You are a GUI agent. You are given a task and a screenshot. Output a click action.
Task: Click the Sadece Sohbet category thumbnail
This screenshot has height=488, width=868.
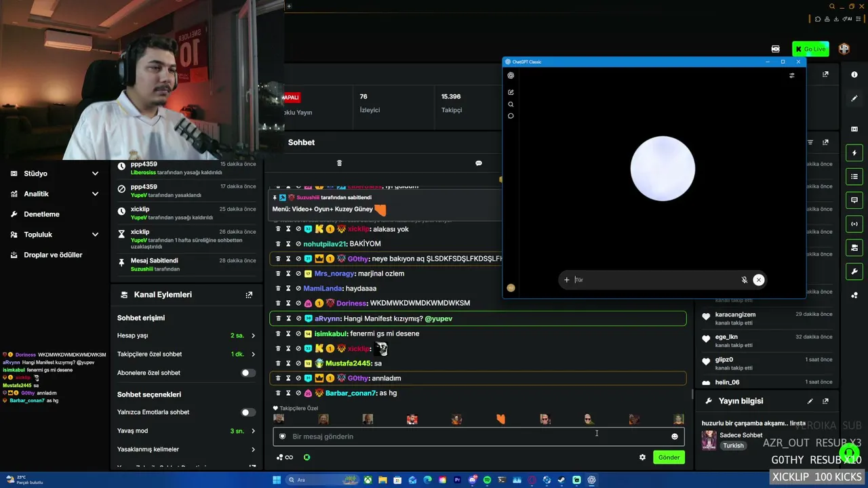(709, 441)
